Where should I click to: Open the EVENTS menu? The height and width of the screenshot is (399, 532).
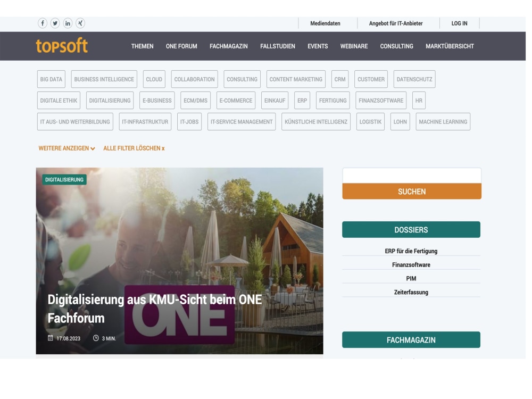coord(318,46)
